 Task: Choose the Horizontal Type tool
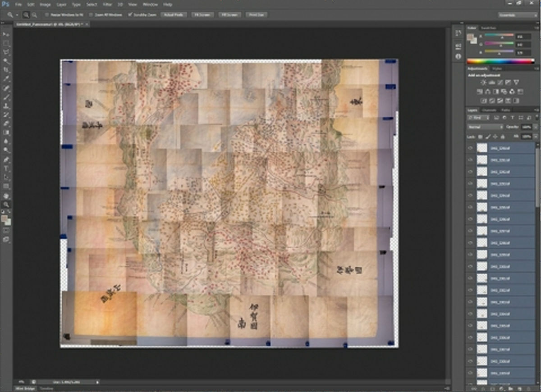(6, 169)
